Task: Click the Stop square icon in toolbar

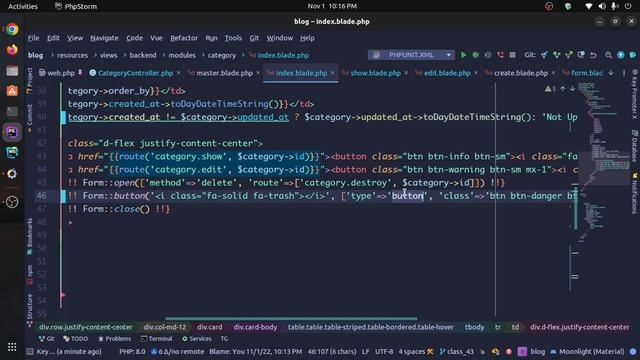Action: click(513, 55)
